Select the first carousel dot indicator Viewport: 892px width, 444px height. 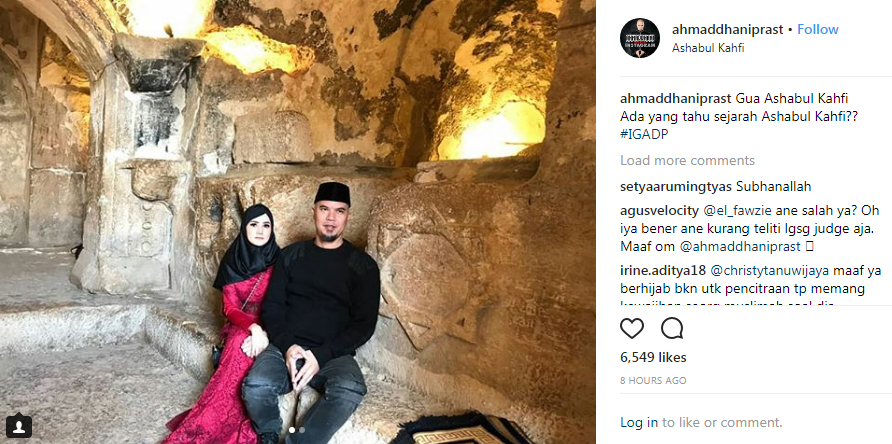tap(292, 430)
